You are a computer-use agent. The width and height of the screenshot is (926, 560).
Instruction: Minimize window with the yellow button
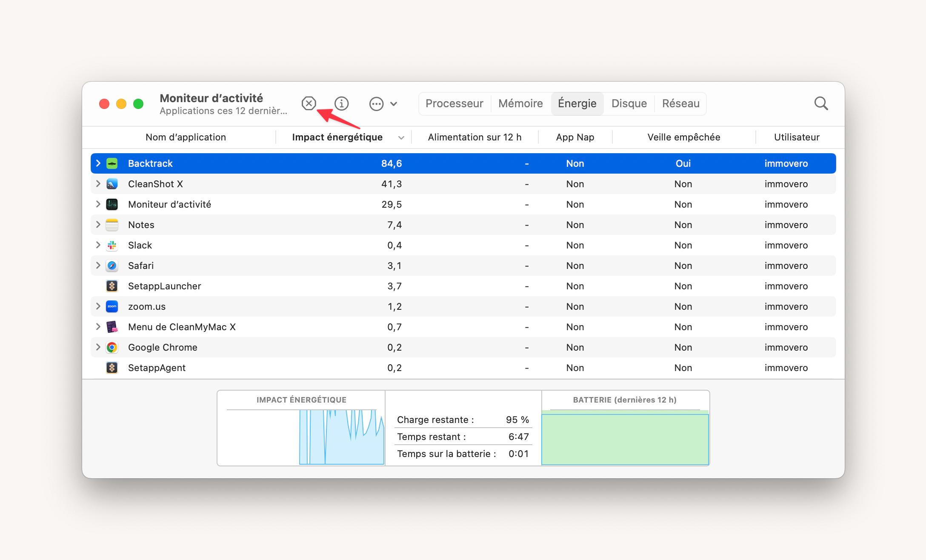(121, 104)
